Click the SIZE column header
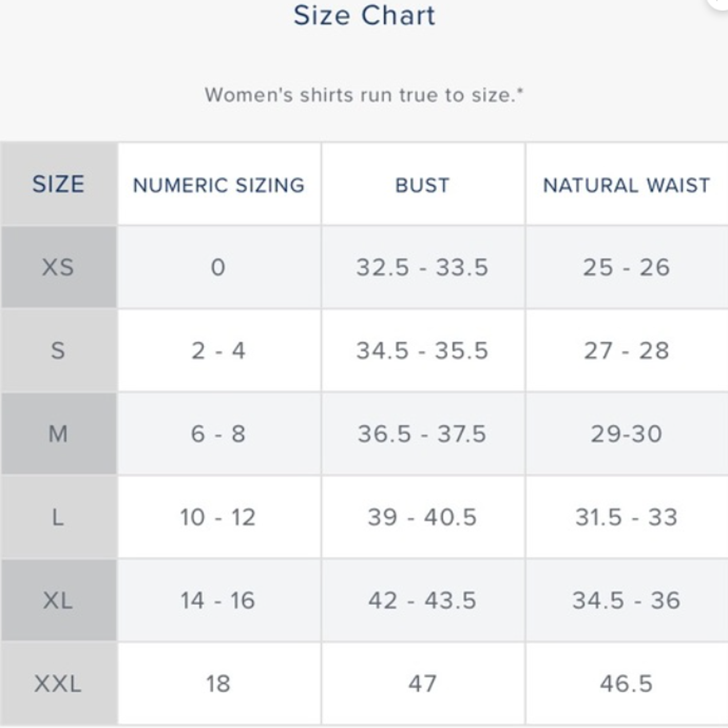 58,184
